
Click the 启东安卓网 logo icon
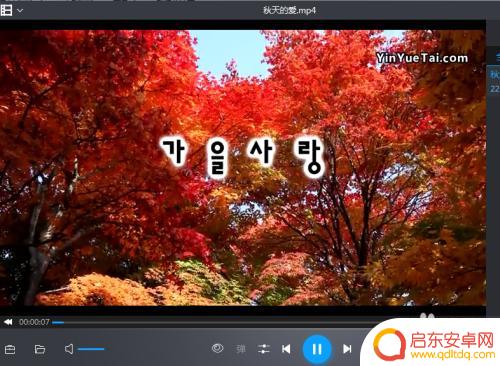click(x=389, y=344)
